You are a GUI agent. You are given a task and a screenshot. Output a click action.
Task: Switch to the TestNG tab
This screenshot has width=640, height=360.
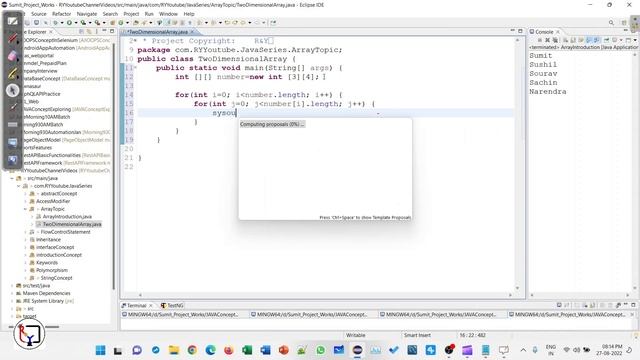172,305
